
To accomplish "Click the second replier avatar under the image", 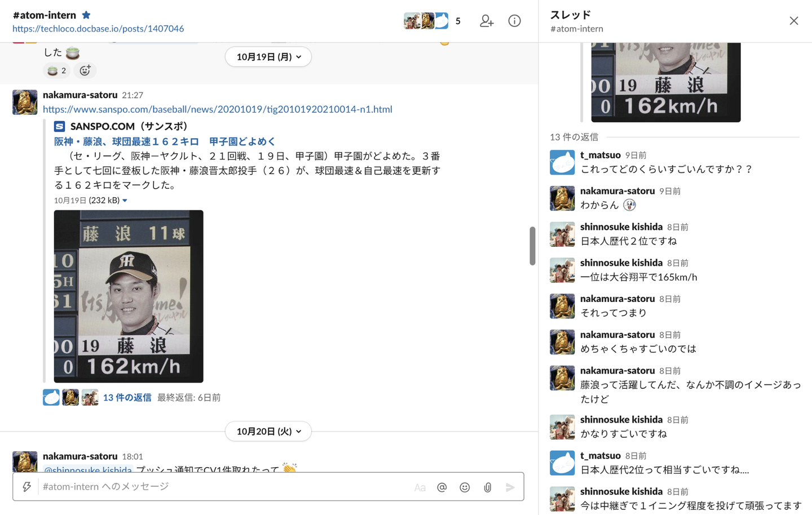I will (70, 397).
